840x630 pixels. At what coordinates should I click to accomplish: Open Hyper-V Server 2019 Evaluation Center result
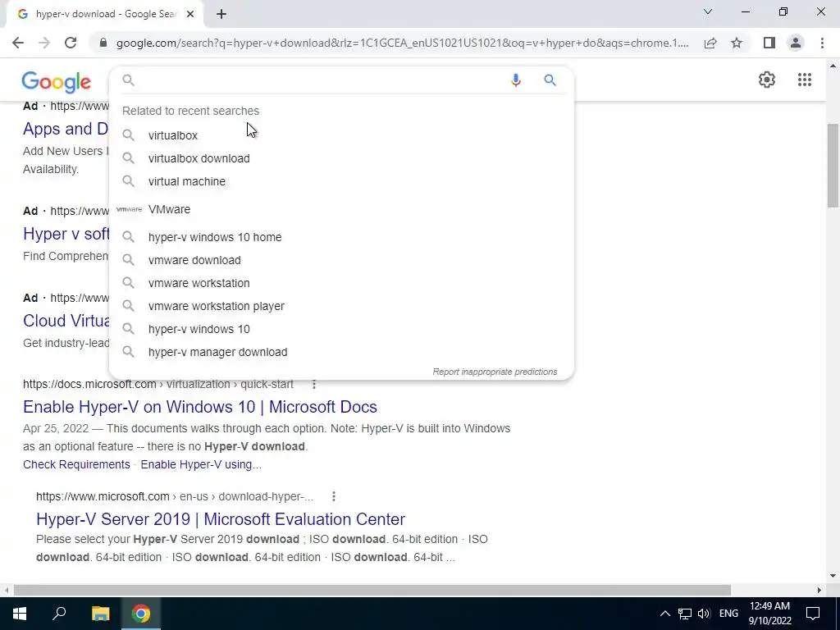click(x=221, y=519)
